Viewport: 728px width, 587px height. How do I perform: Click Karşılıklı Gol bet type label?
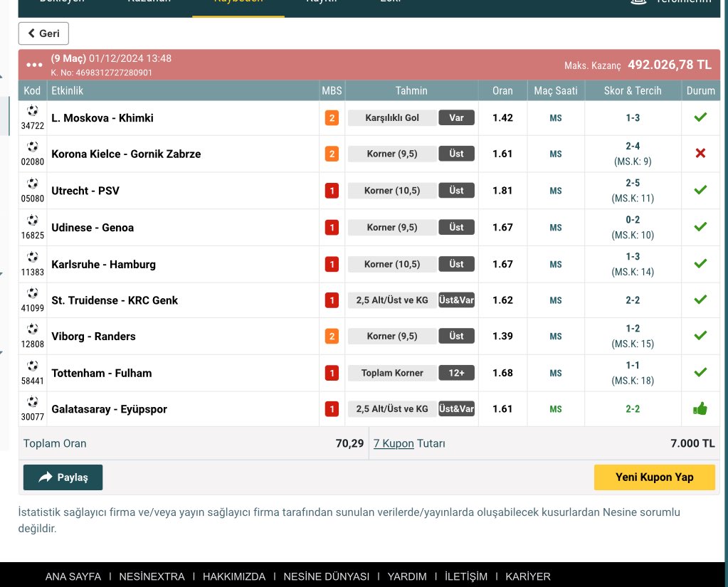[x=392, y=118]
